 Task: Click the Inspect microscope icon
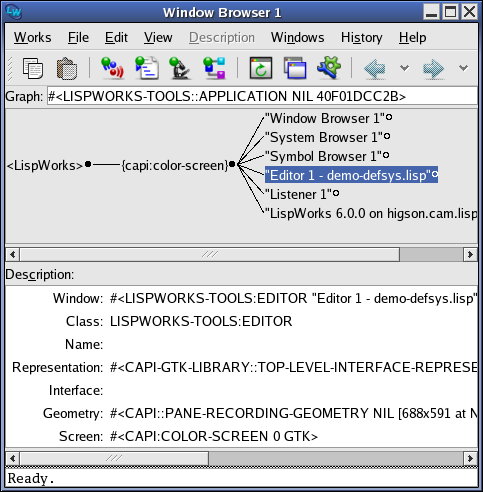(x=180, y=68)
